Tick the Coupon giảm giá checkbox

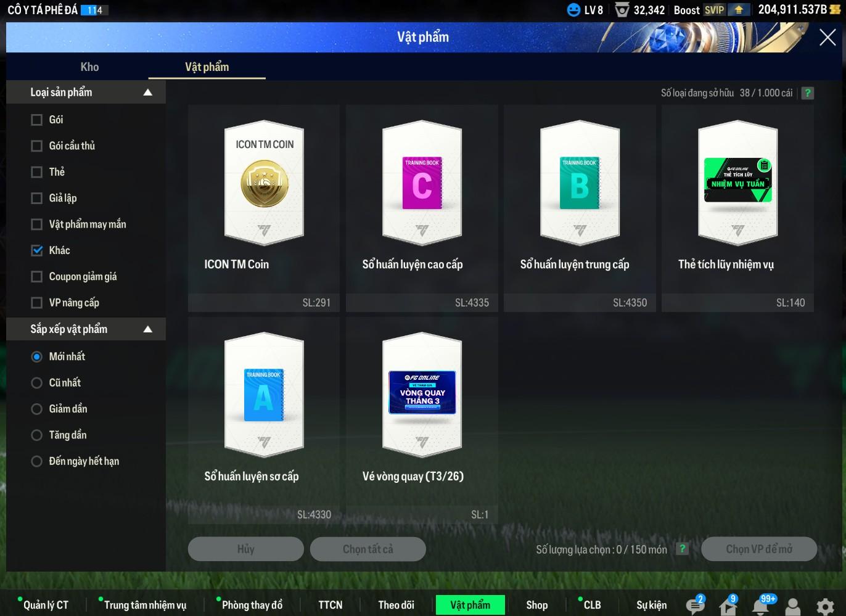[37, 277]
